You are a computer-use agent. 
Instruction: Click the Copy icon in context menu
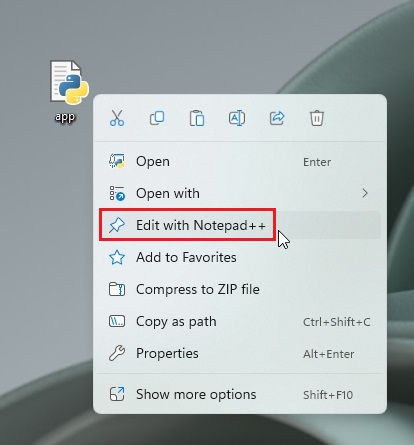pos(157,118)
